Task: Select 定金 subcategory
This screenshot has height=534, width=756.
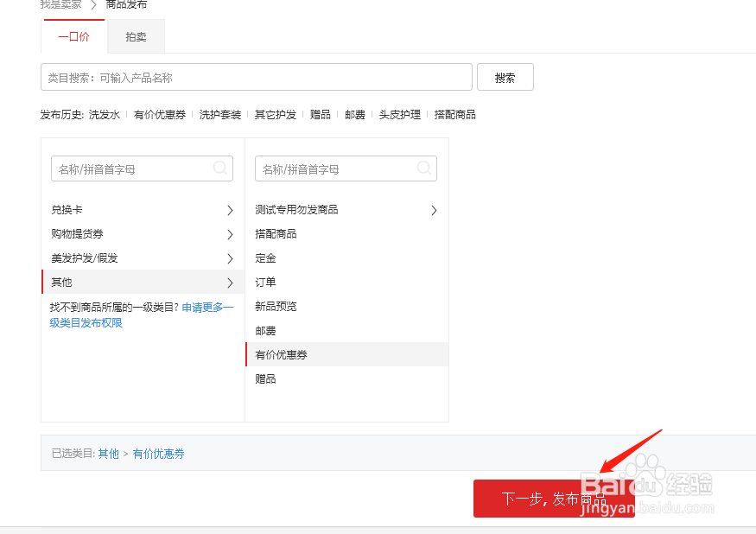Action: click(347, 258)
